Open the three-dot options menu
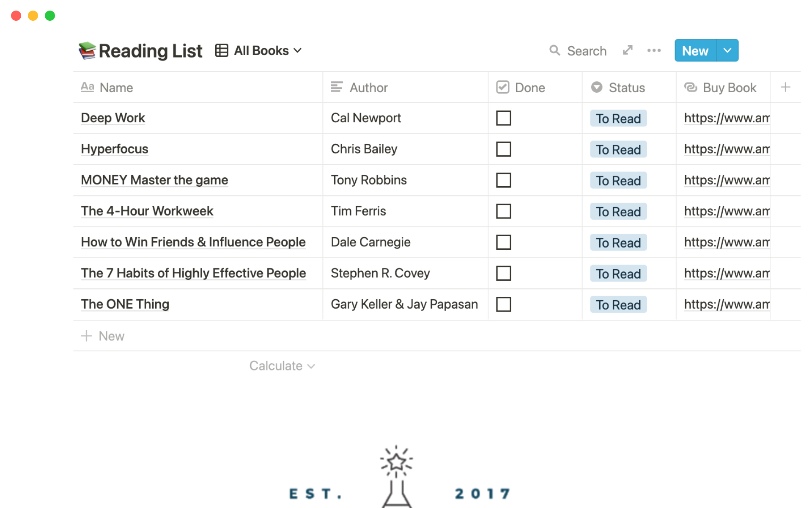Image resolution: width=812 pixels, height=508 pixels. pos(654,50)
